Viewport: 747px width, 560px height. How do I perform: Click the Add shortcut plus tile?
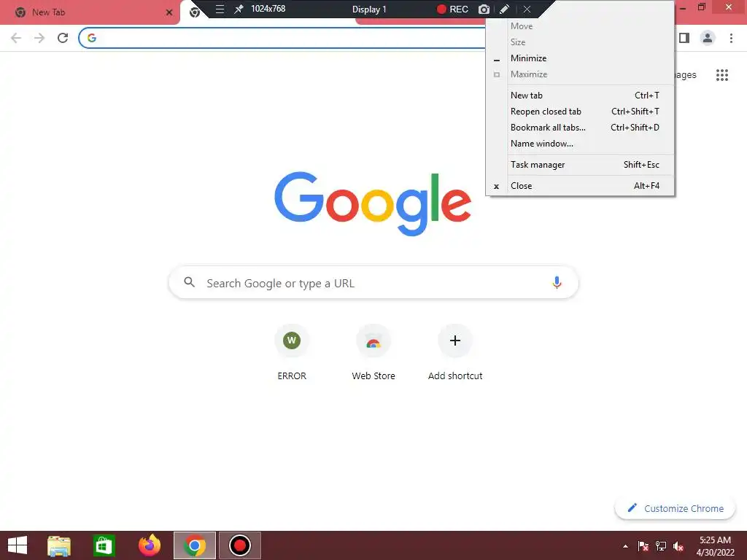pos(455,352)
